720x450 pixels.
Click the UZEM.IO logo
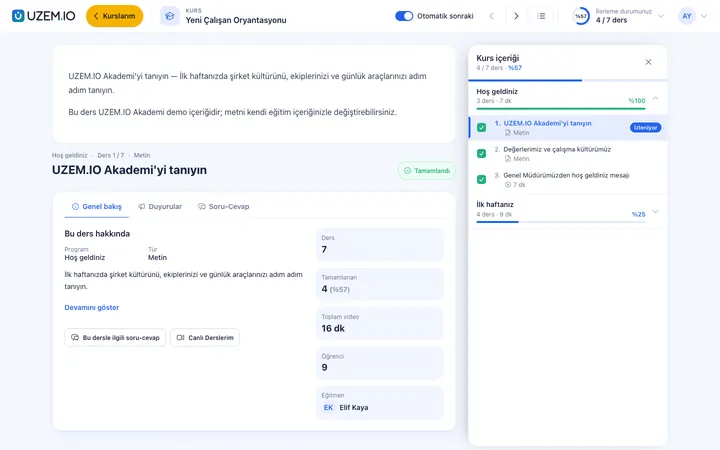click(x=44, y=16)
